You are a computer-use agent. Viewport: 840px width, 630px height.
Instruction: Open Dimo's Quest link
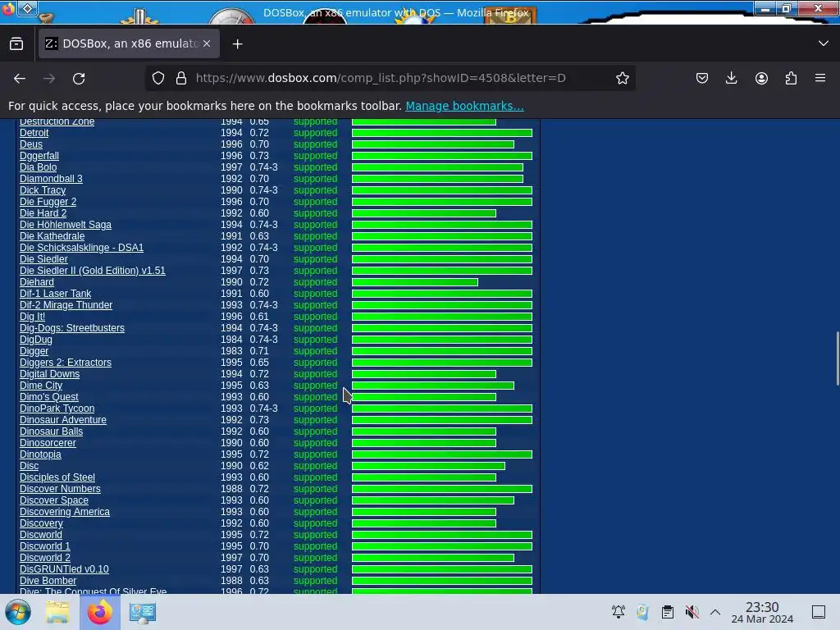[x=48, y=397]
